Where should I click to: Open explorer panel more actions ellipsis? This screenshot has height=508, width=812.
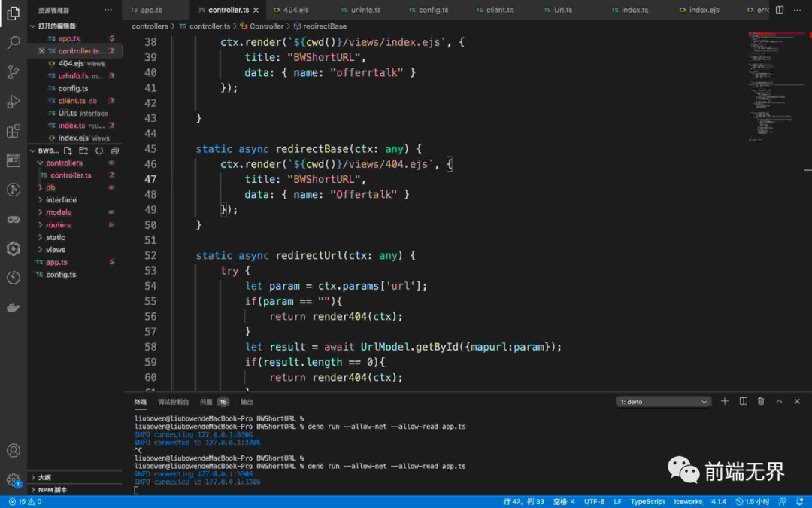click(108, 10)
